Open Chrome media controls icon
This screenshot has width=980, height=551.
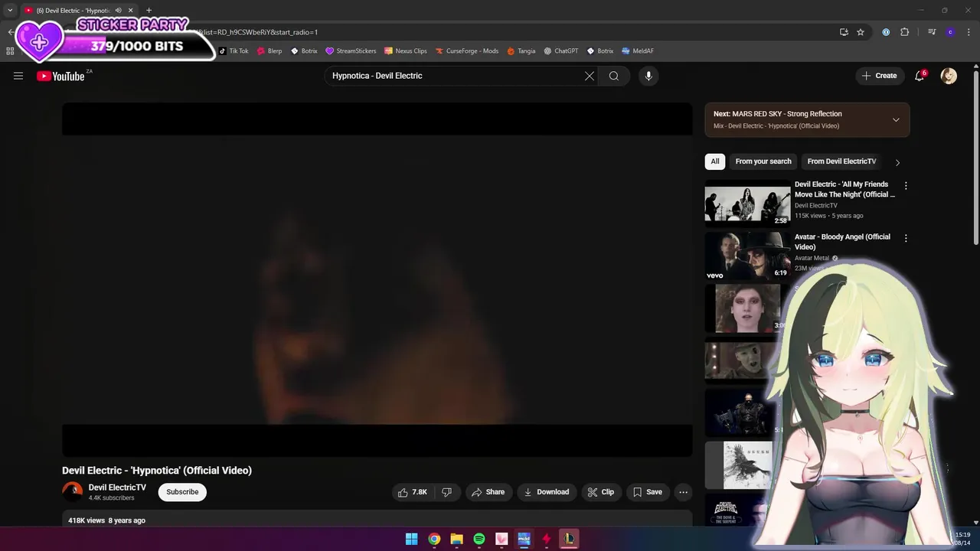click(x=932, y=32)
